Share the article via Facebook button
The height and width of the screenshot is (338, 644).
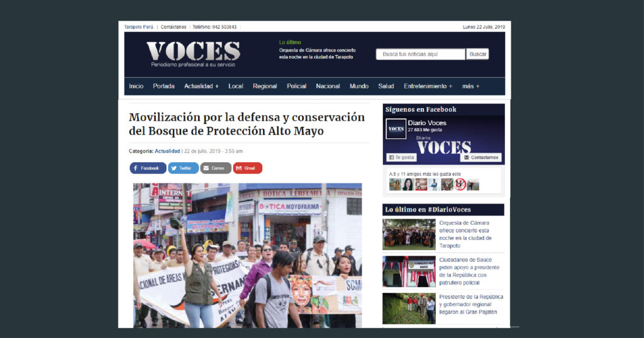[x=148, y=168]
